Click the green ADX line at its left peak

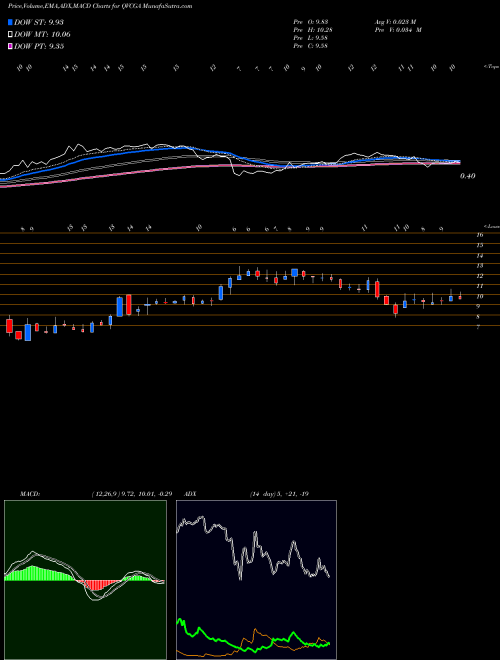181,621
